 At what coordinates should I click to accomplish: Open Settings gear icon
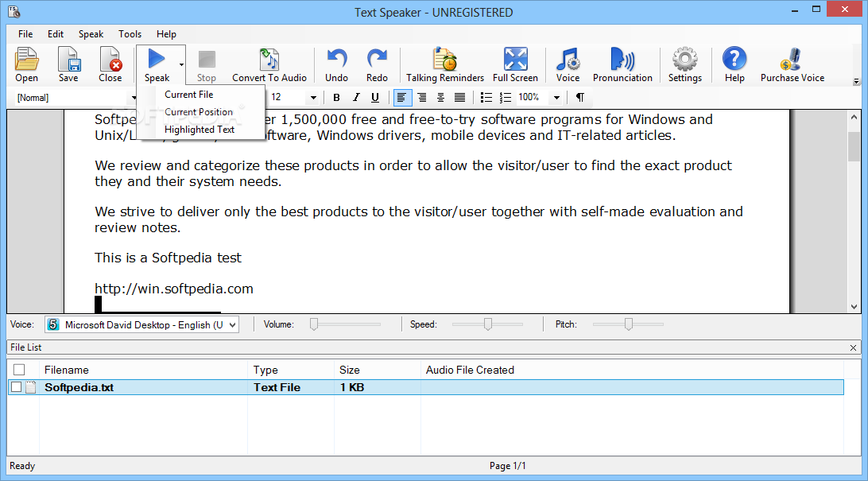click(x=684, y=64)
